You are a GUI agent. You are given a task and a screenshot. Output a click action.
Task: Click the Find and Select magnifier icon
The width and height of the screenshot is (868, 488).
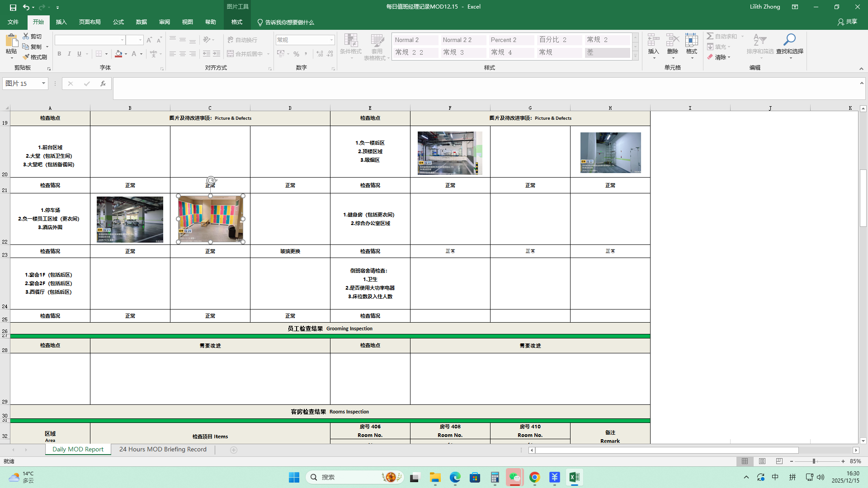[x=789, y=40]
